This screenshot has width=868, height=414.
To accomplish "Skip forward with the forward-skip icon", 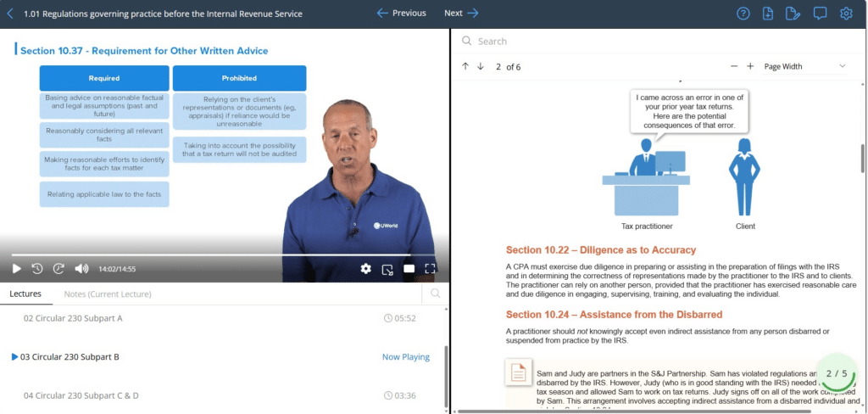I will pos(58,269).
